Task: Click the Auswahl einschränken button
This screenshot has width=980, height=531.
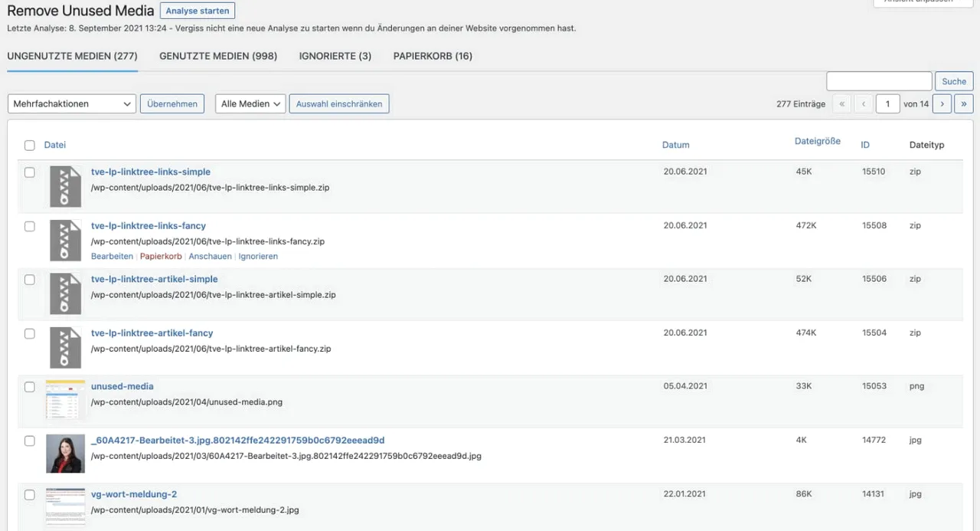Action: click(339, 103)
